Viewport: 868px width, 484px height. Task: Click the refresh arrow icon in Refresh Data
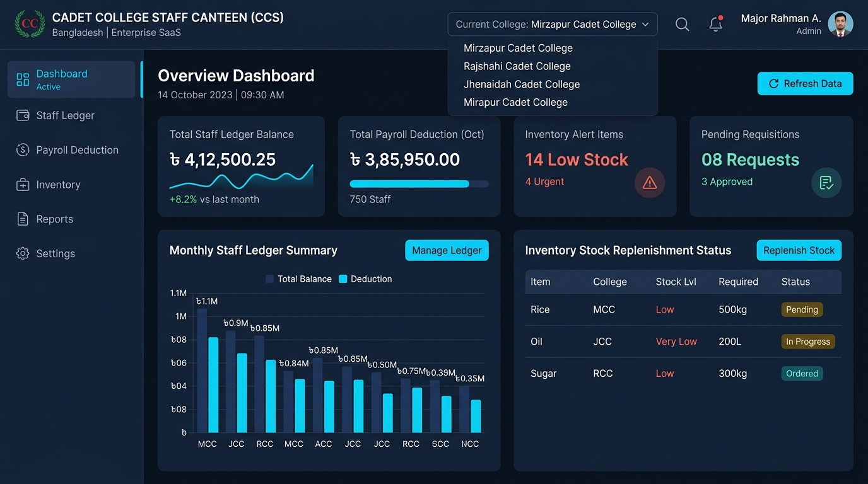tap(773, 83)
